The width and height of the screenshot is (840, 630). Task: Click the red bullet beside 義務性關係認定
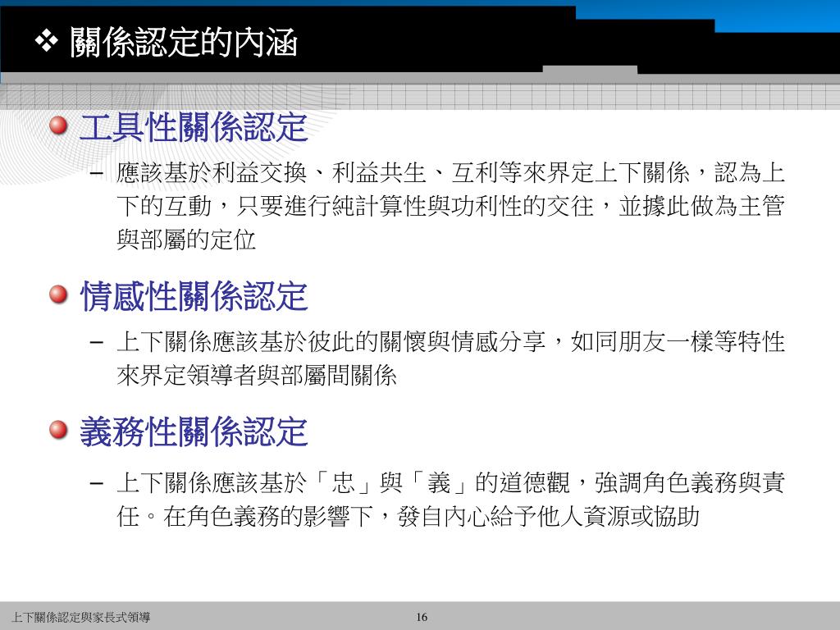58,430
